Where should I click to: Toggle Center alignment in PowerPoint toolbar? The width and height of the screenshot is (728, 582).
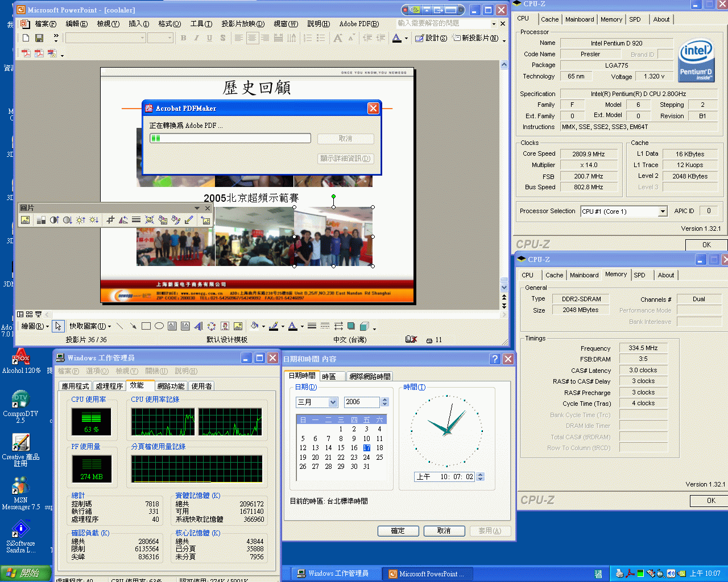252,38
